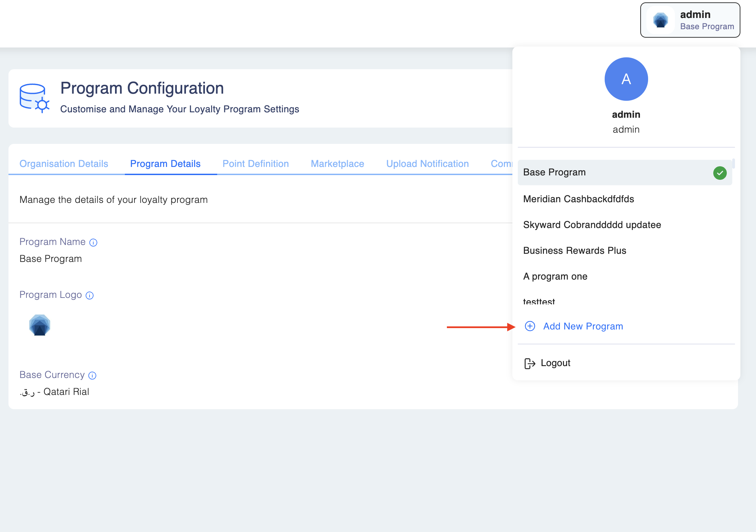Click the Logout door icon
Screen dimensions: 756x532
[x=530, y=363]
